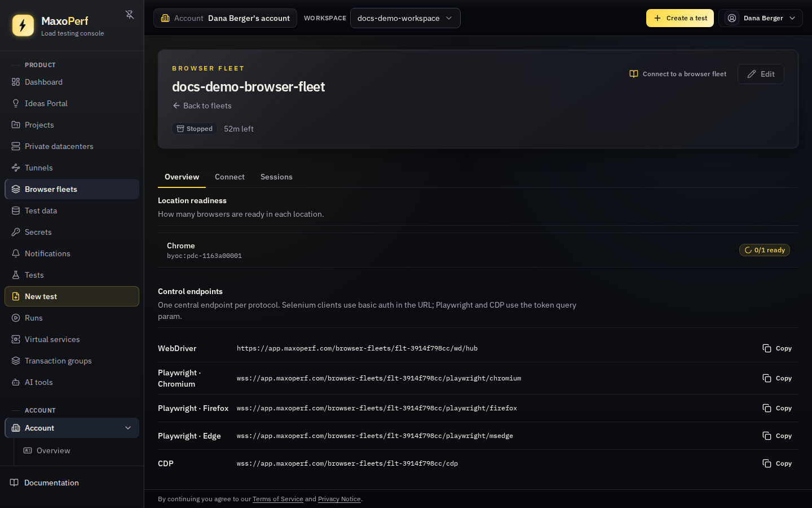812x508 pixels.
Task: Click the Account building icon in top bar
Action: click(x=165, y=18)
